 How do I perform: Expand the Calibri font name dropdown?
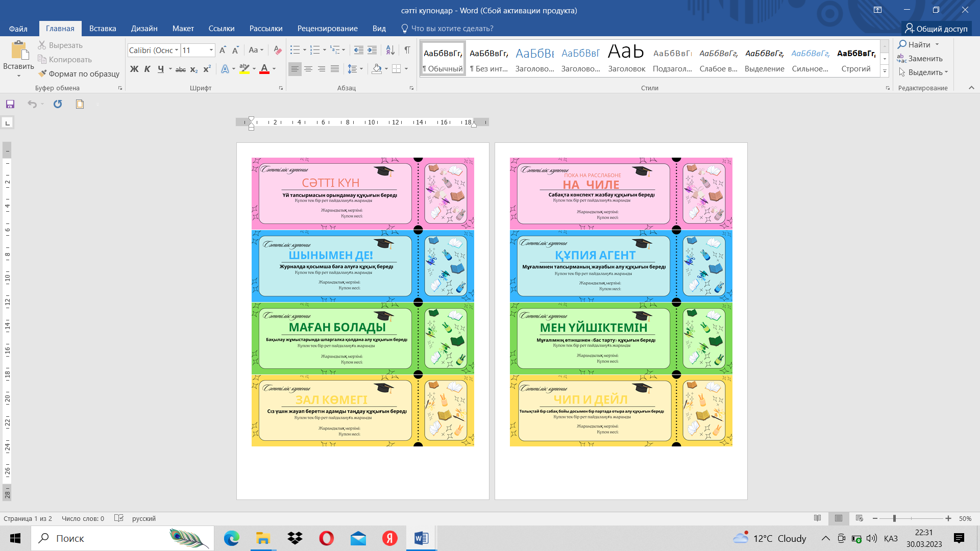177,50
